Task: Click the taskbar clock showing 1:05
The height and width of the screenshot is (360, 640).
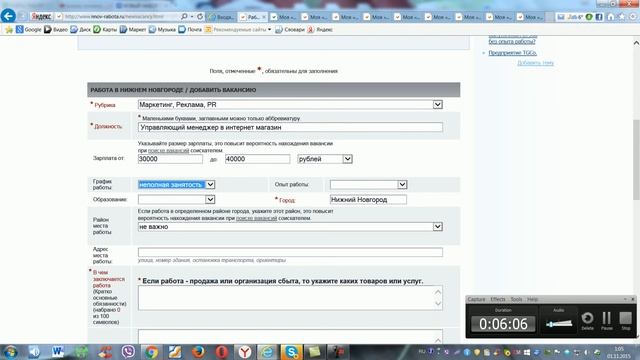Action: [618, 352]
